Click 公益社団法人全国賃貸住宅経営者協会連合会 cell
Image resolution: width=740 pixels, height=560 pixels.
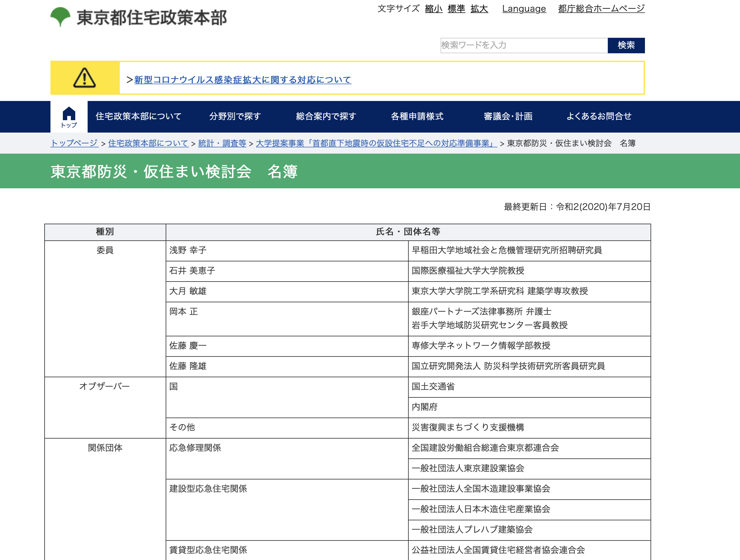click(529, 550)
